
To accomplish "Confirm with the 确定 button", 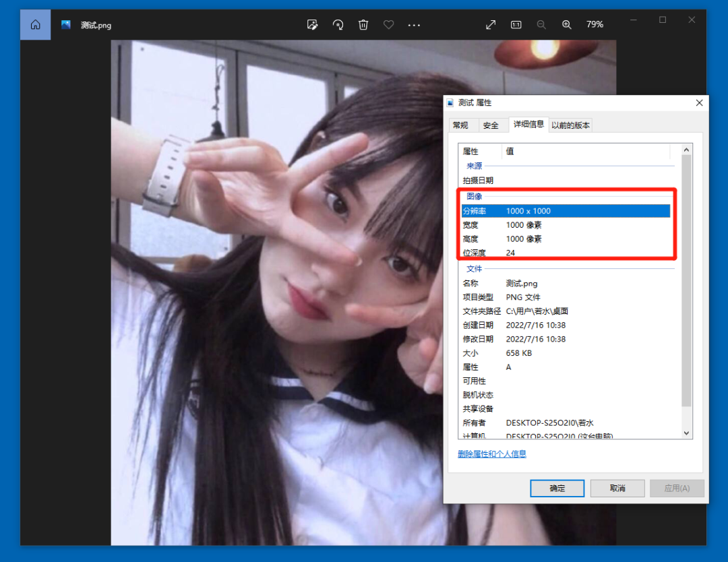I will [x=557, y=488].
